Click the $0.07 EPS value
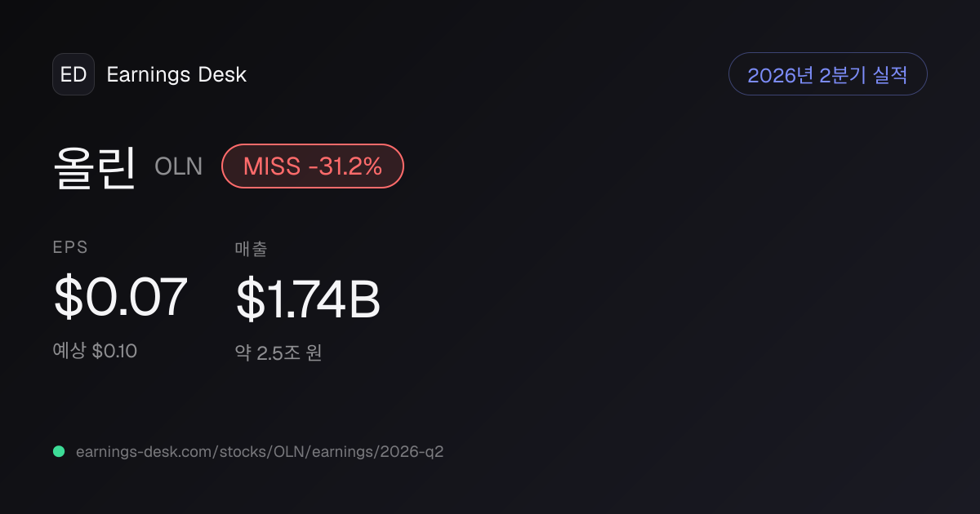 click(120, 297)
